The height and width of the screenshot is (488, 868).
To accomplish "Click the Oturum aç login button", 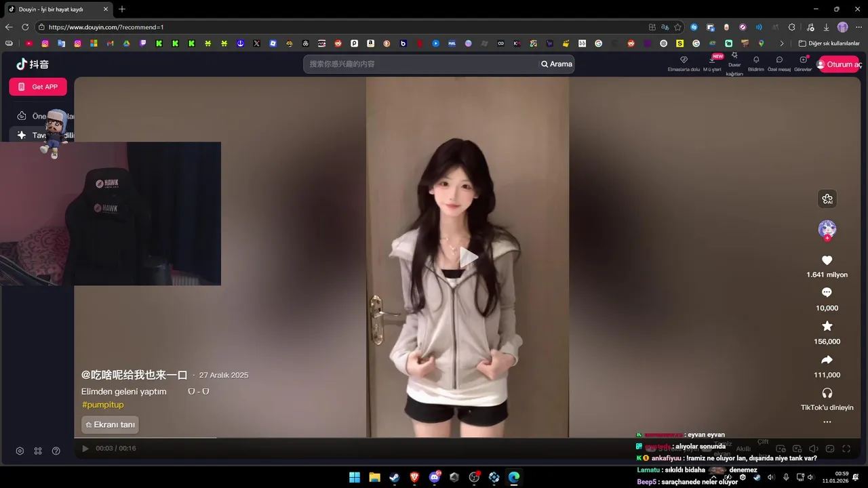I will click(838, 64).
